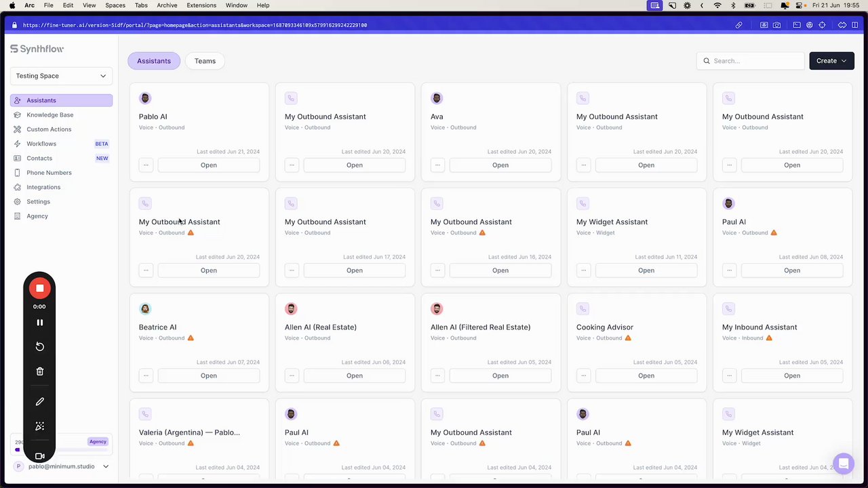
Task: Restart recording with the rewind icon
Action: click(x=39, y=346)
